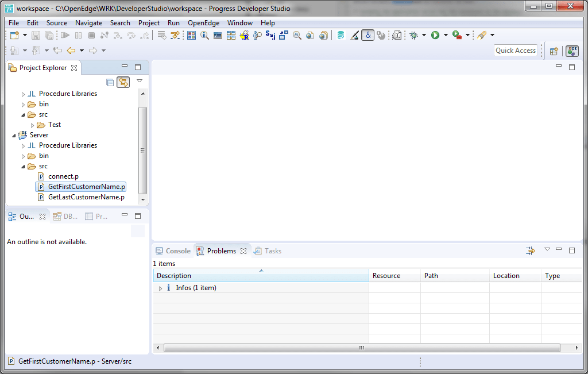Click the Terminate (stop) debug icon

tap(91, 35)
